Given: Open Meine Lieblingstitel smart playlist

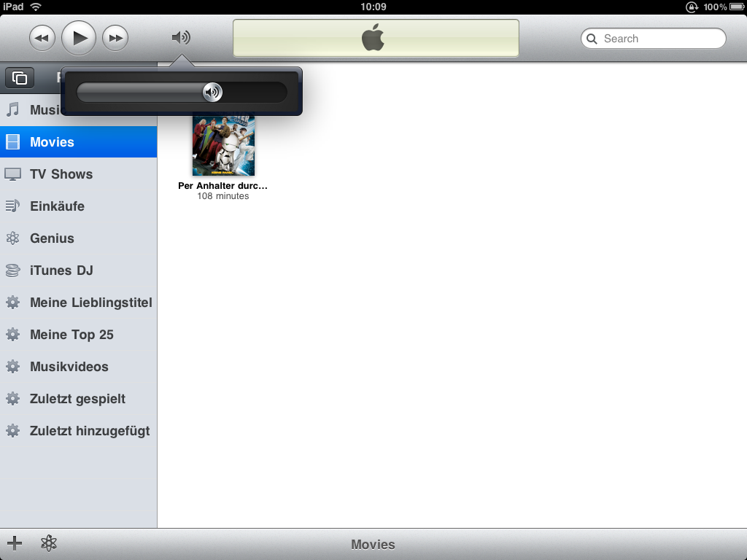Looking at the screenshot, I should tap(78, 303).
